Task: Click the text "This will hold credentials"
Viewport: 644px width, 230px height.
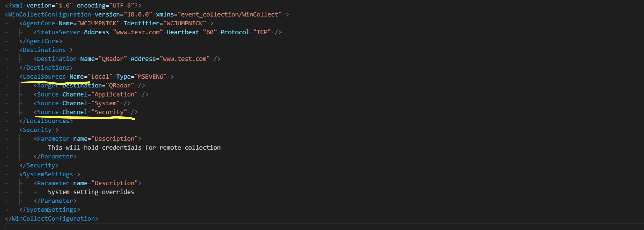Action: tap(94, 148)
